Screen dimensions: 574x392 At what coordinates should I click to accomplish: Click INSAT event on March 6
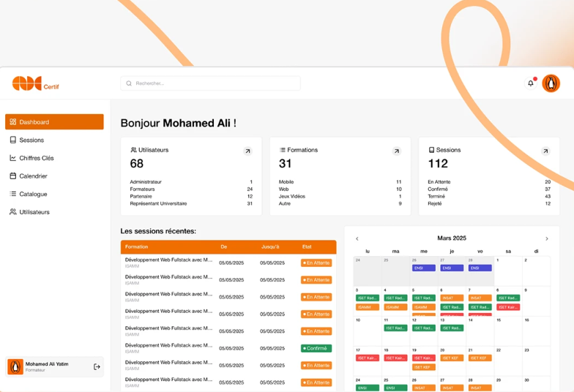[x=452, y=298]
